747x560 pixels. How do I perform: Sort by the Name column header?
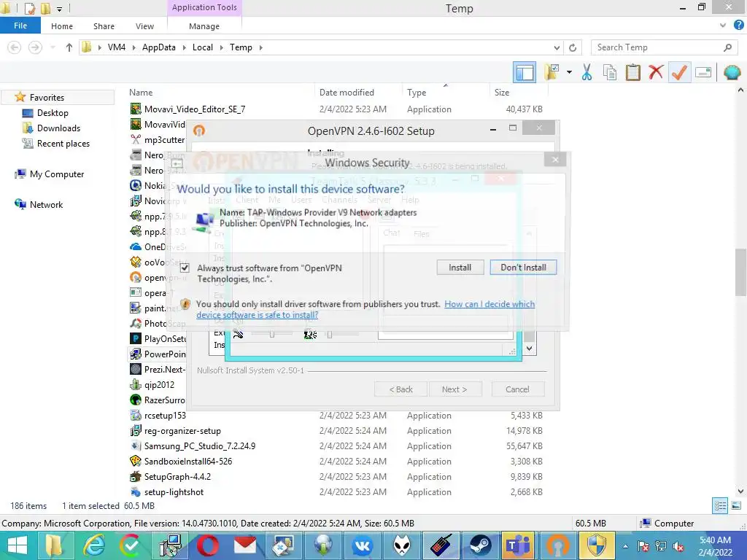pos(141,93)
